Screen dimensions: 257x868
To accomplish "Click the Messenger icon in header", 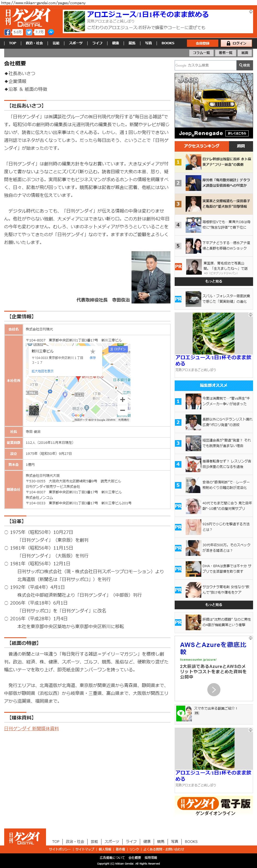I will (x=51, y=32).
